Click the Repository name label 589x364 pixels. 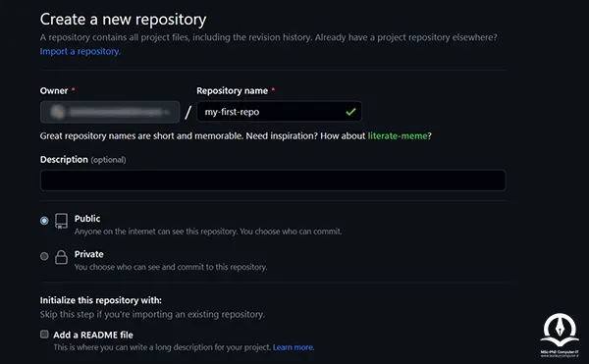[x=232, y=91]
